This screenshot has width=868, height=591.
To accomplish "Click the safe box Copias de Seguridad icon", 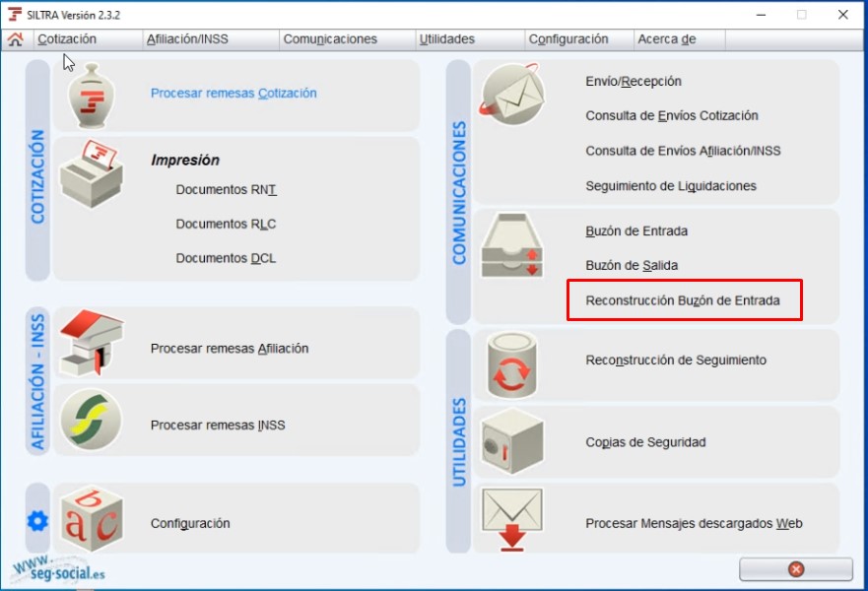I will (511, 441).
